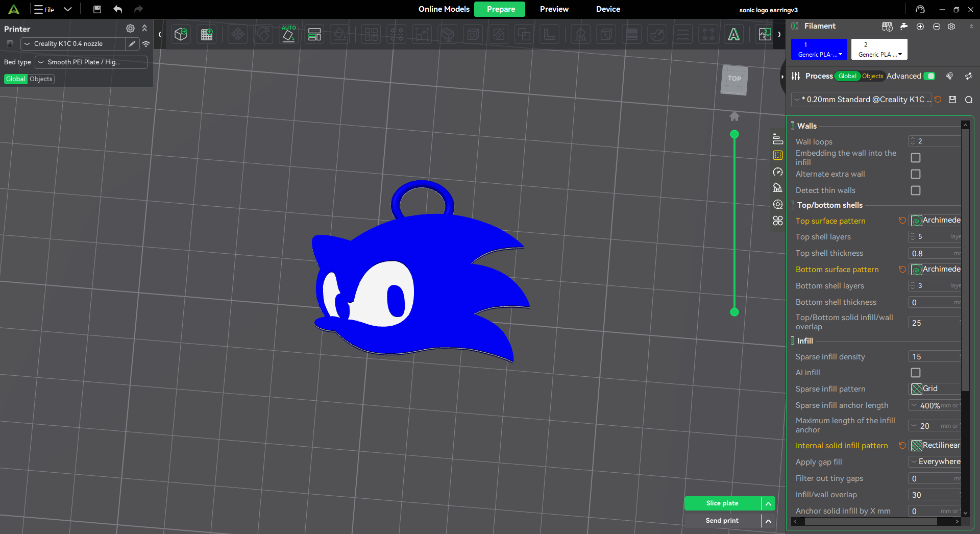Reset process preset with orange arrow
Viewport: 980px width, 534px height.
[938, 100]
